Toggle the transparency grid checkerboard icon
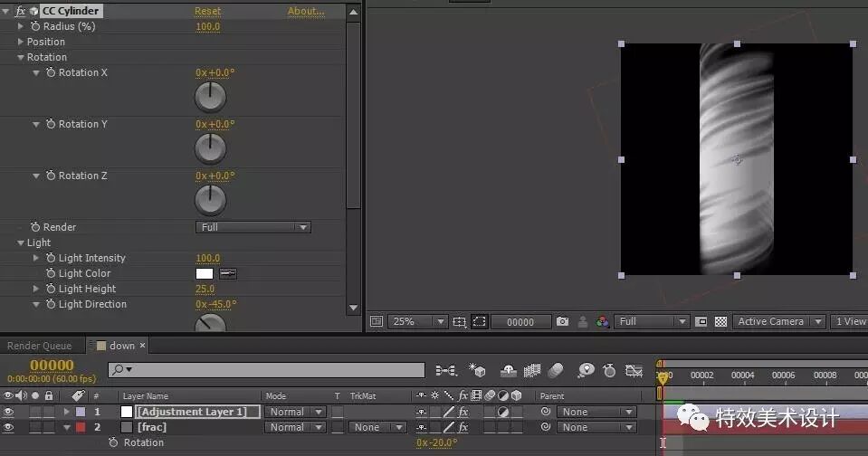Viewport: 868px width, 456px height. 720,321
